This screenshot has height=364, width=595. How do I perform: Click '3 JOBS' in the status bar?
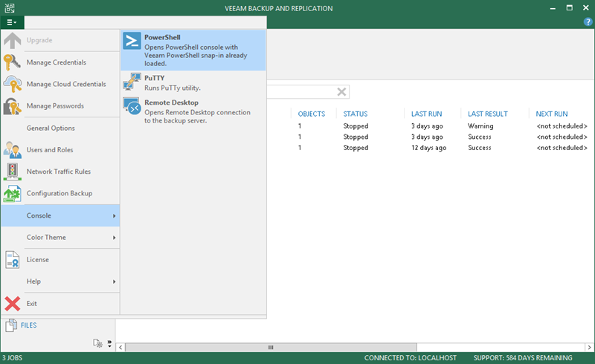[12, 358]
